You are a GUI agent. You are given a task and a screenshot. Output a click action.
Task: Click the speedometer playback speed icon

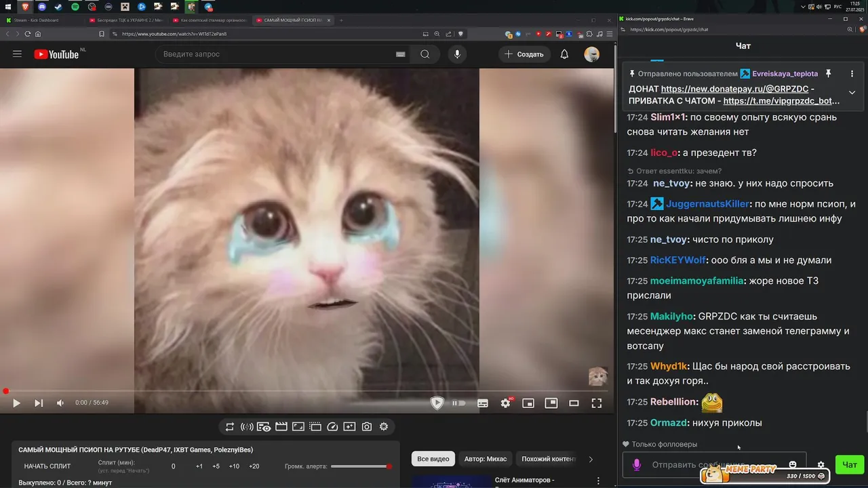(332, 426)
